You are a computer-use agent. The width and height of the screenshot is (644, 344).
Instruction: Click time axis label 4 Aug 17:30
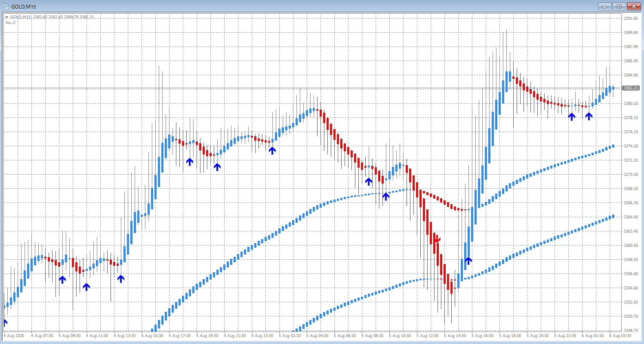click(x=179, y=336)
